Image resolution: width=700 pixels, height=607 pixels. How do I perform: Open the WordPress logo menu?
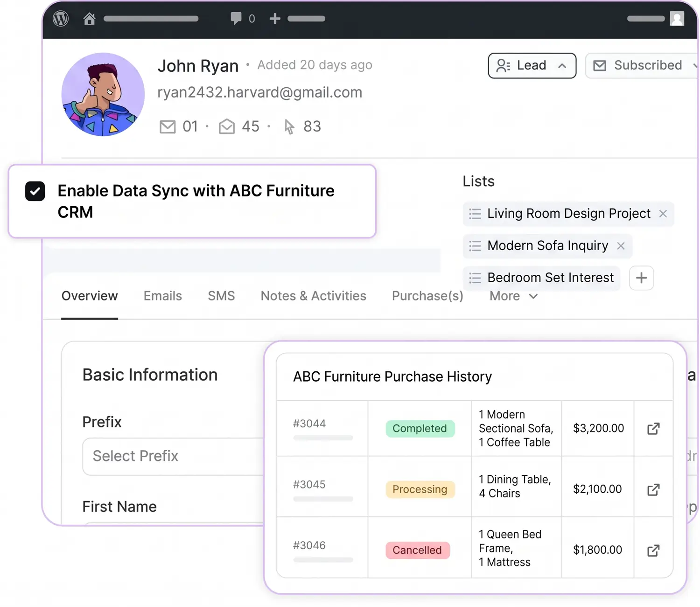point(61,19)
